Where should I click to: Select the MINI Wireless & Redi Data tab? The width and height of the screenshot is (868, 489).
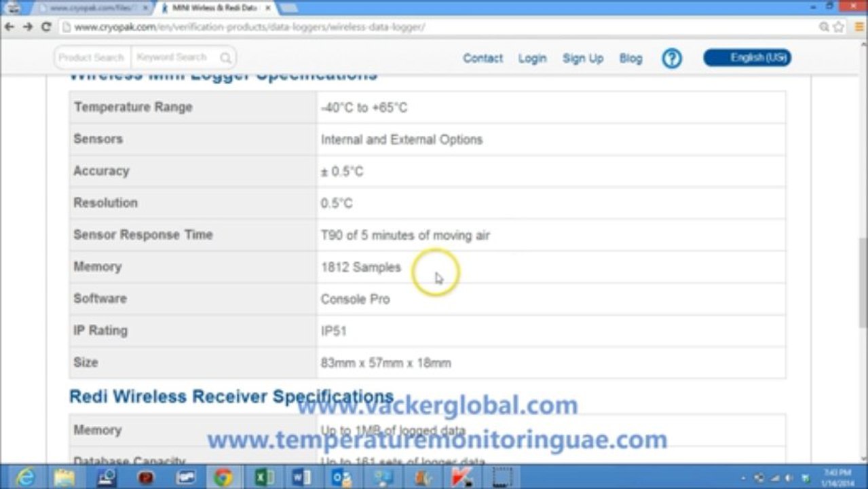[x=214, y=7]
